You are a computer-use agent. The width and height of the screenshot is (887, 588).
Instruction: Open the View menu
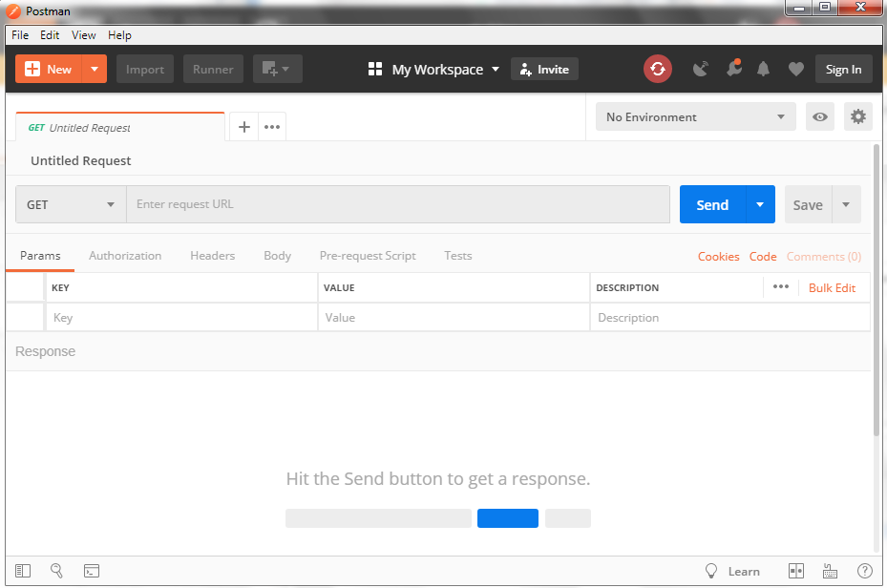(84, 35)
